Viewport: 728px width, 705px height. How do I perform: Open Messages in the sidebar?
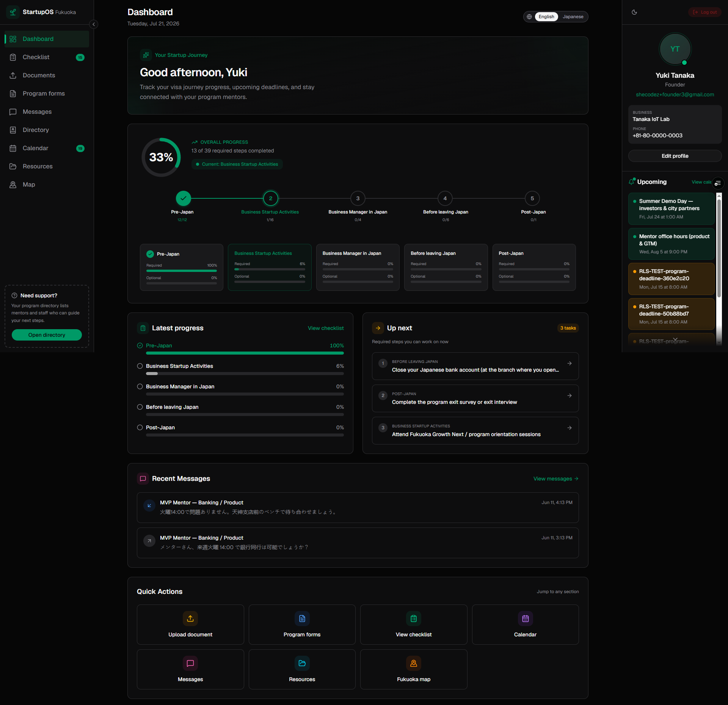click(x=47, y=112)
